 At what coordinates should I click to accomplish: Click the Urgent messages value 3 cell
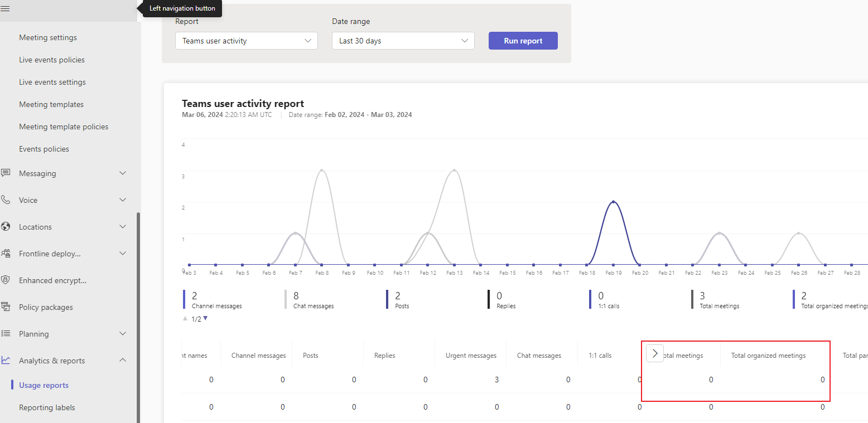click(496, 380)
